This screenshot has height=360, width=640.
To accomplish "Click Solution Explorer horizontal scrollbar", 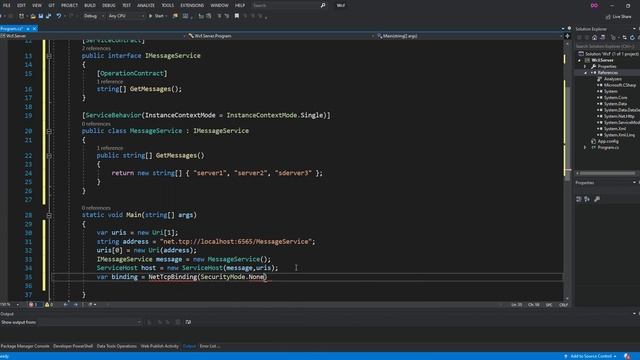I will [x=607, y=173].
